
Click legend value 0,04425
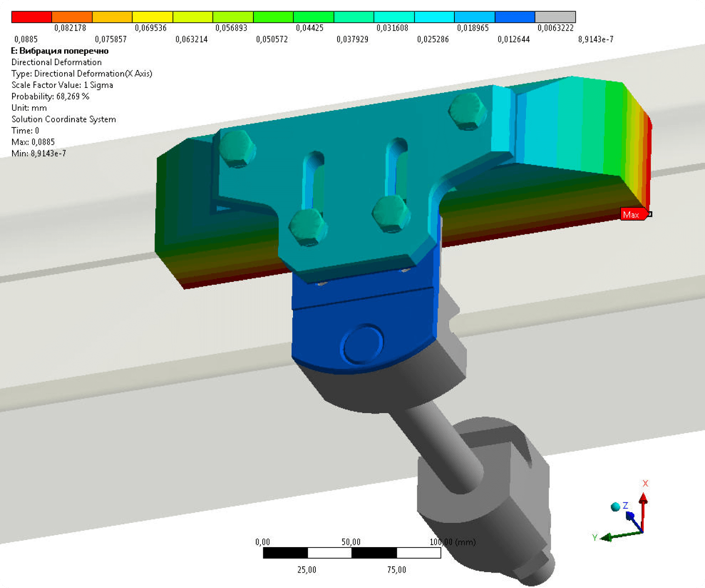click(310, 28)
